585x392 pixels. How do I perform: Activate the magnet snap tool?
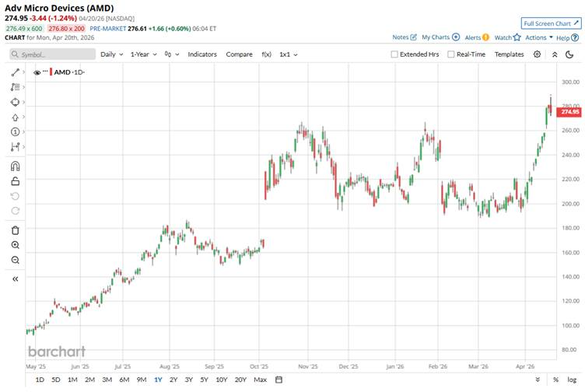pyautogui.click(x=15, y=166)
